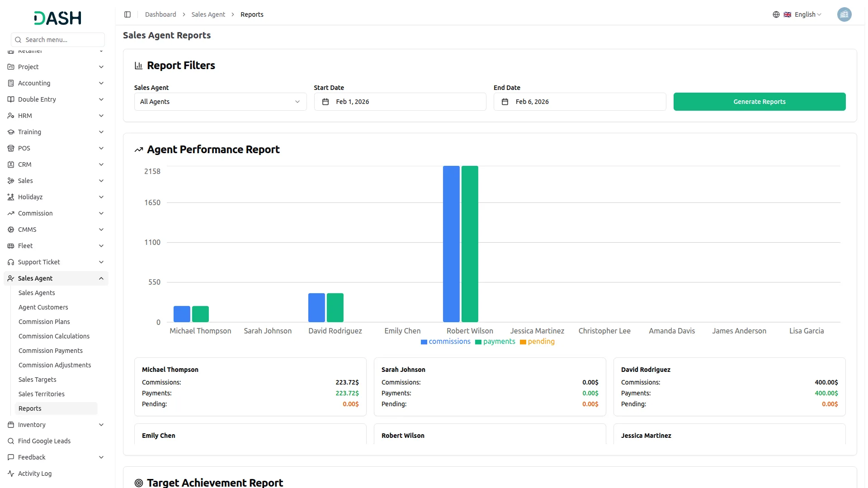Click the Support Ticket headset icon

coord(11,262)
